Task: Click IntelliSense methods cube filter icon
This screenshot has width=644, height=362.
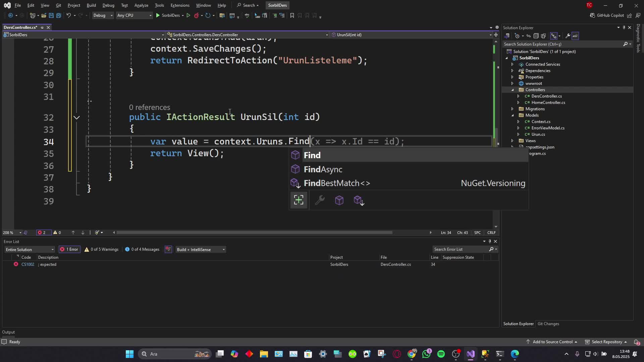Action: [x=339, y=200]
